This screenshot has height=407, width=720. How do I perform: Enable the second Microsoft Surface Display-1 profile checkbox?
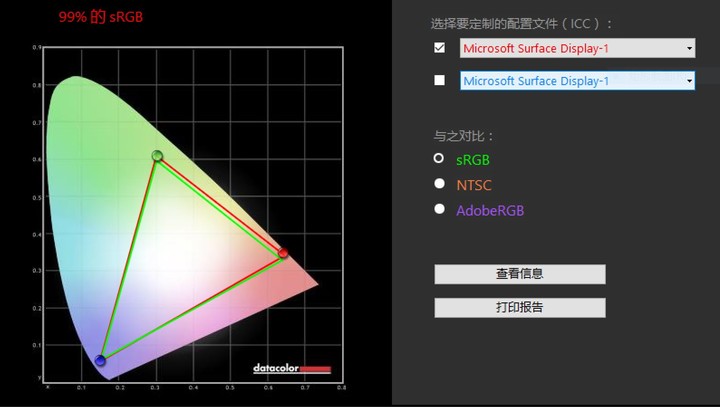pos(439,81)
